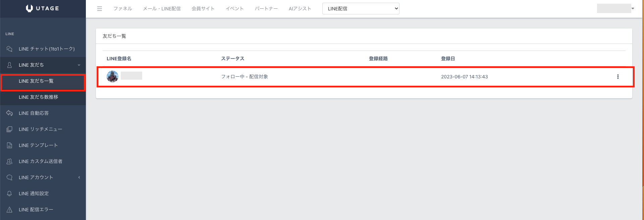The width and height of the screenshot is (644, 220).
Task: Click the LINE rich menu icon
Action: 9,129
